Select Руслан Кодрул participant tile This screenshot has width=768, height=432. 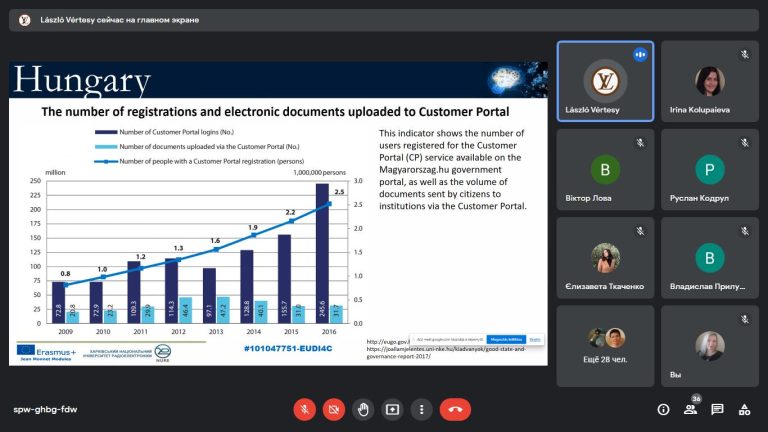tap(710, 169)
